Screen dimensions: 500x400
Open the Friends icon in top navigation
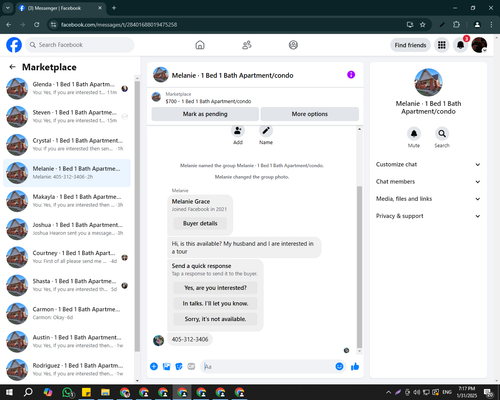(x=247, y=45)
